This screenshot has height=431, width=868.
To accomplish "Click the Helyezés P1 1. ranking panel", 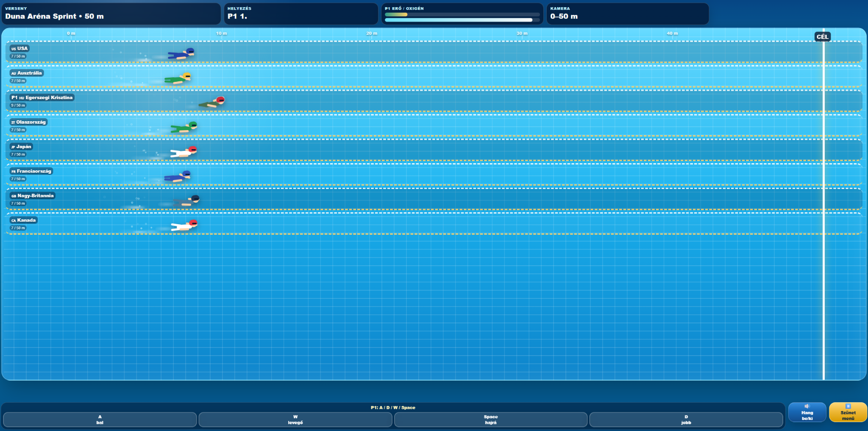I will (x=301, y=14).
